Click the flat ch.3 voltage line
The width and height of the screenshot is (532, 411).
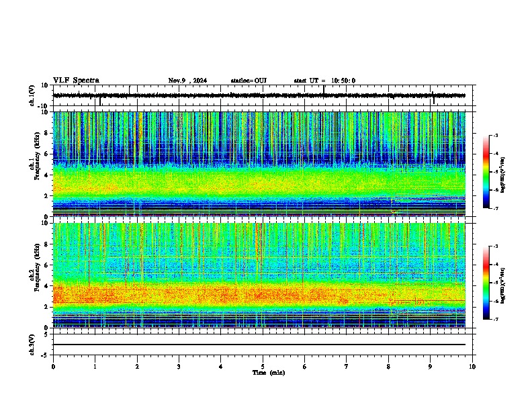click(259, 345)
